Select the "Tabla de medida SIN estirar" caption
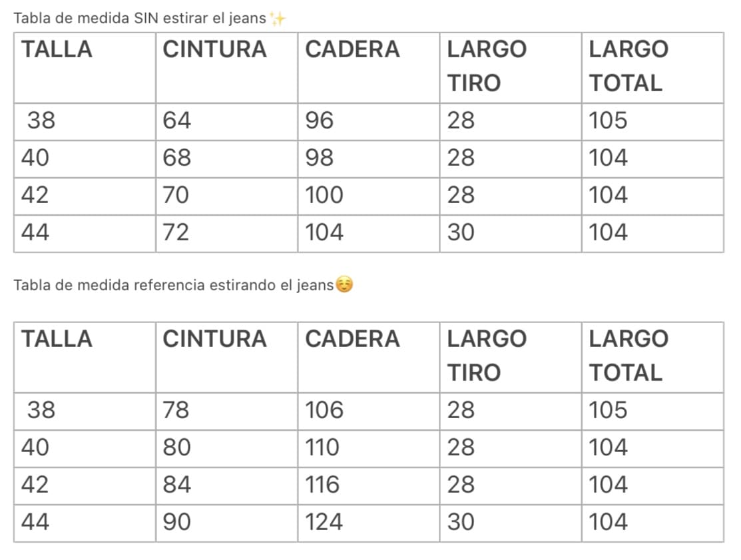 [140, 19]
